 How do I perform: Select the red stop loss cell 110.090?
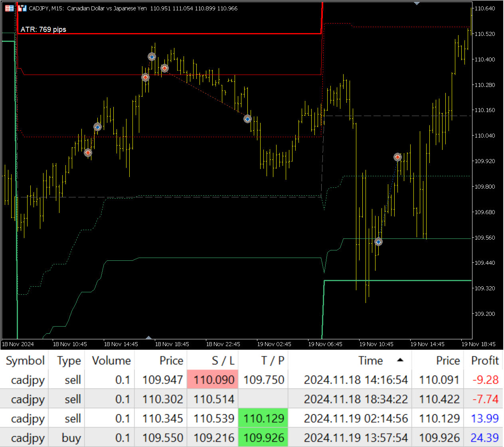[213, 380]
